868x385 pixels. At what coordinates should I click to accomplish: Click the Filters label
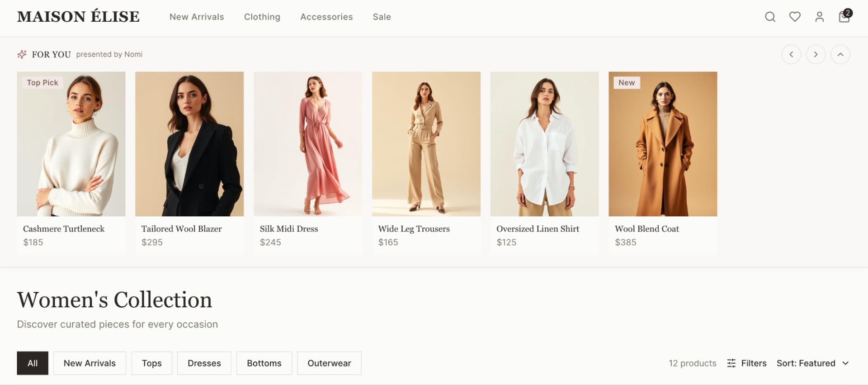(x=754, y=363)
